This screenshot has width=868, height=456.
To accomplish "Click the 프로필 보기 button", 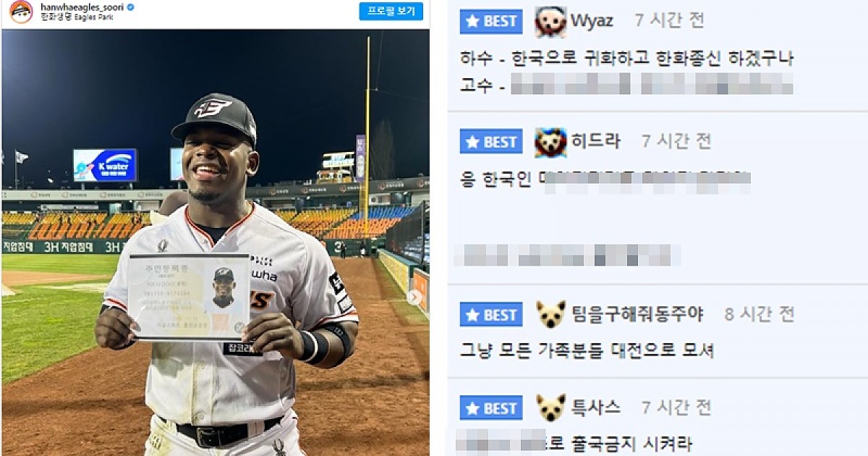I will [x=391, y=10].
